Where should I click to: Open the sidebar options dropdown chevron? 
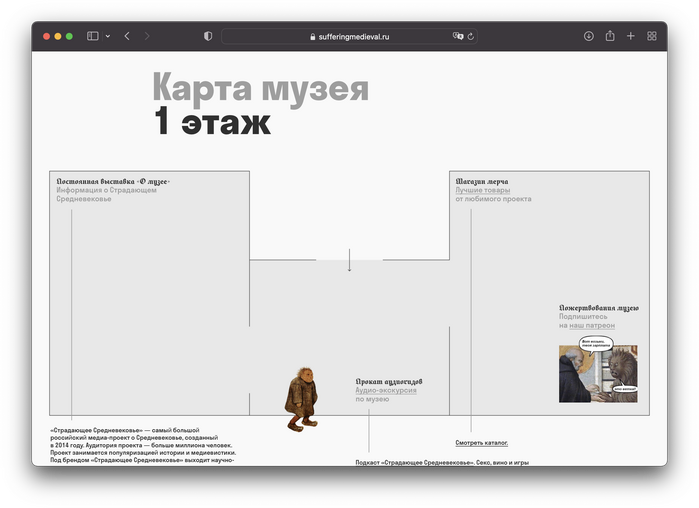coord(108,36)
